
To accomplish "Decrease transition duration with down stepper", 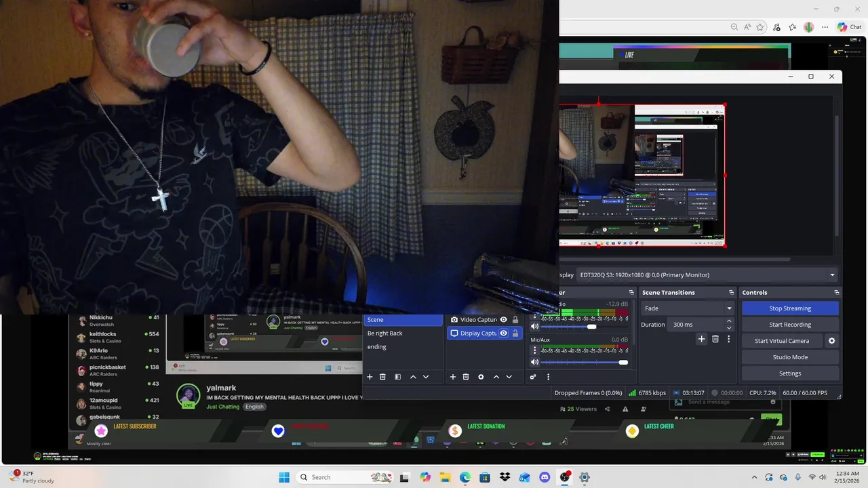I will pos(729,328).
